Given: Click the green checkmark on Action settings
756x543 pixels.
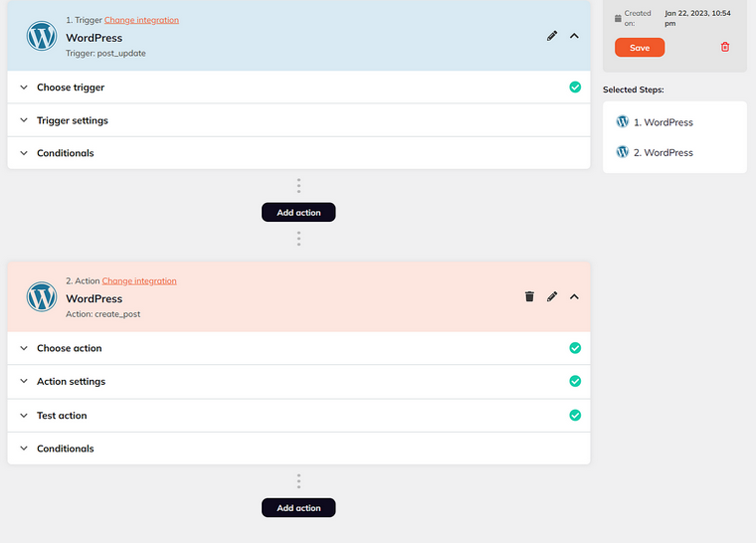Looking at the screenshot, I should point(575,381).
